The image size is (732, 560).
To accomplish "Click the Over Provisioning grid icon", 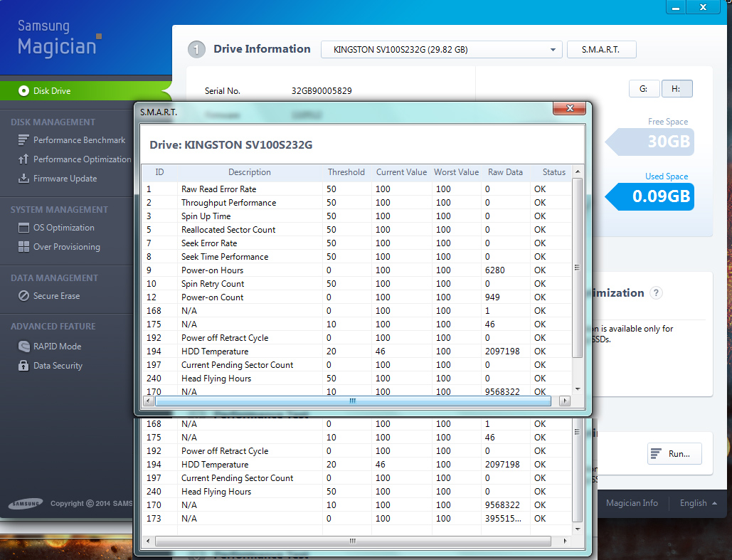I will (x=23, y=247).
